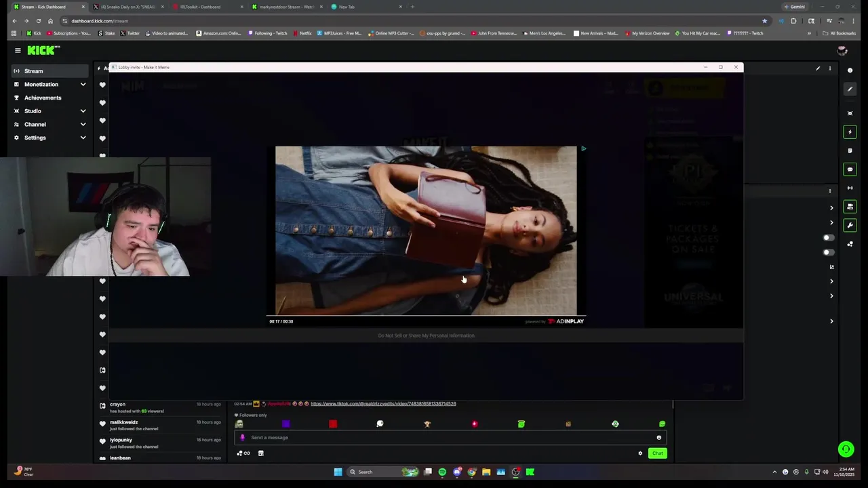Image resolution: width=868 pixels, height=488 pixels.
Task: Show more bookmarks via double chevron
Action: 809,33
